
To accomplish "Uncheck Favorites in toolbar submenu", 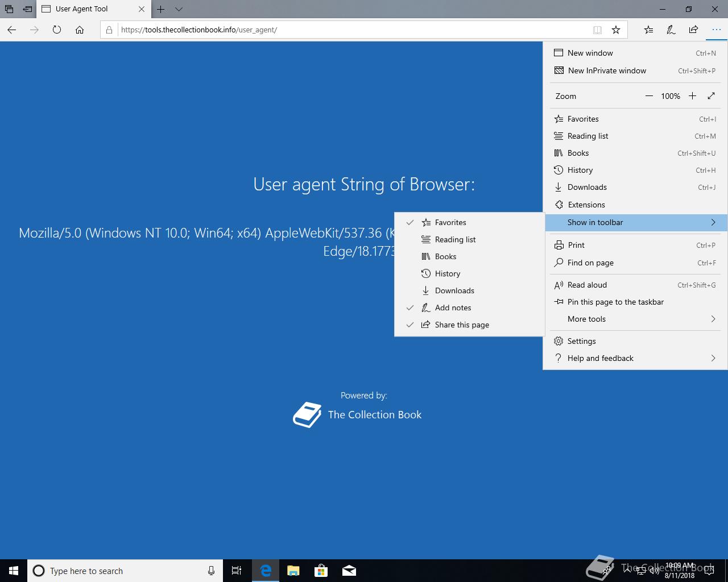I will (x=469, y=222).
